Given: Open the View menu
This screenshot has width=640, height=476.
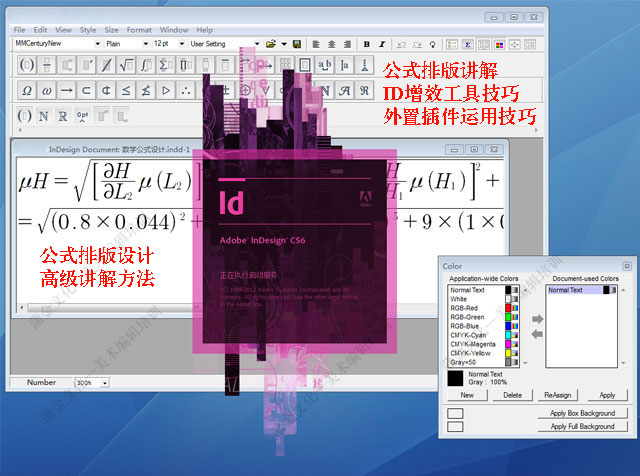Looking at the screenshot, I should point(63,30).
